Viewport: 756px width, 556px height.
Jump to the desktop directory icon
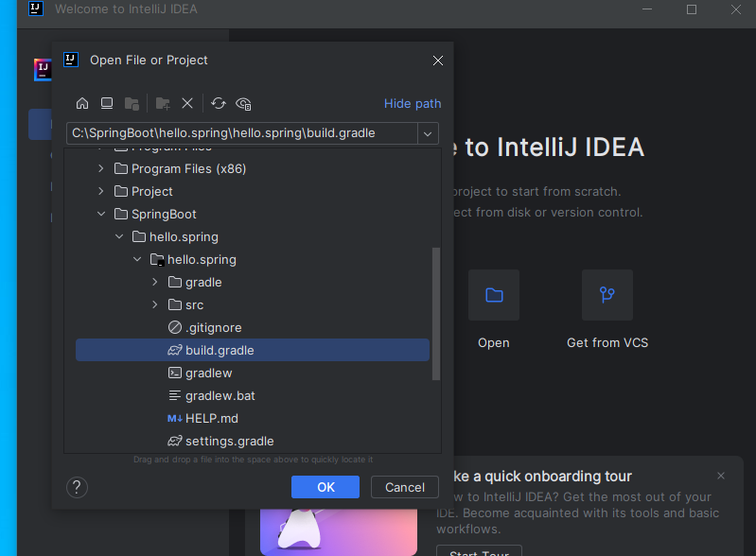107,104
